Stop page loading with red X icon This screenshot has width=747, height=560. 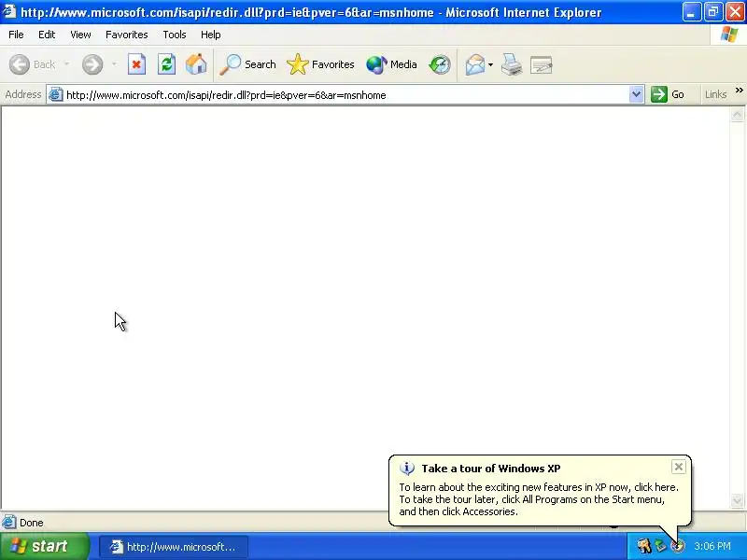pyautogui.click(x=136, y=64)
